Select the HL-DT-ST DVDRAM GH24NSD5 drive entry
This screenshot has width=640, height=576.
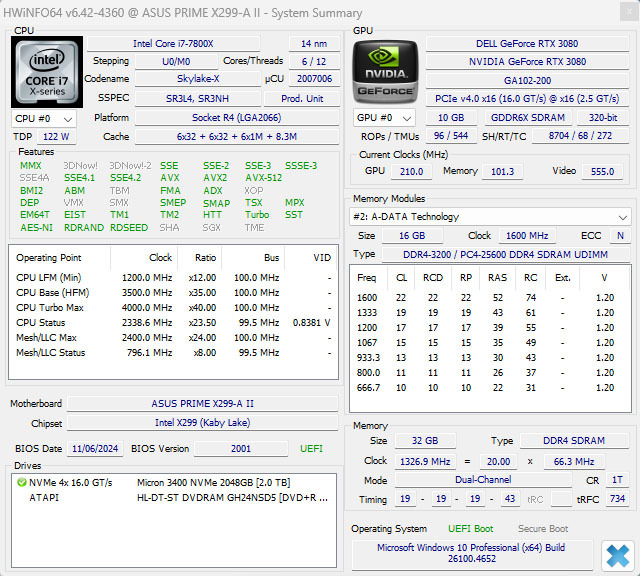(x=173, y=498)
